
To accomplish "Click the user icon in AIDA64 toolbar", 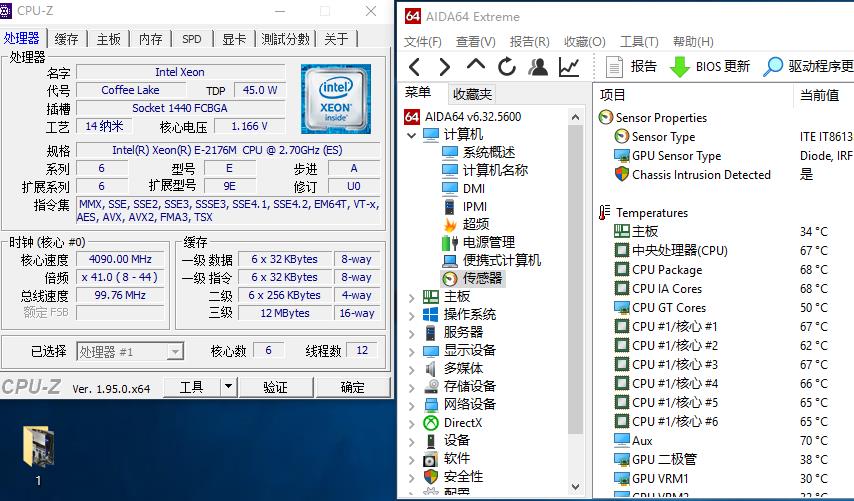I will pyautogui.click(x=538, y=67).
